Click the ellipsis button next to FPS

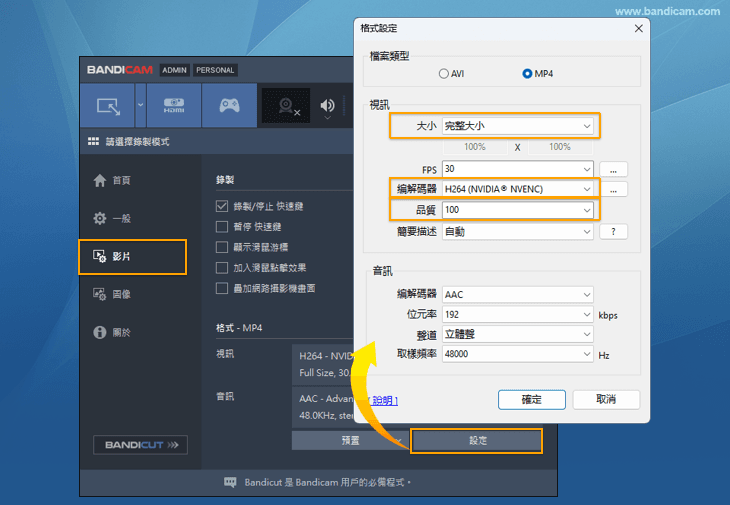613,169
